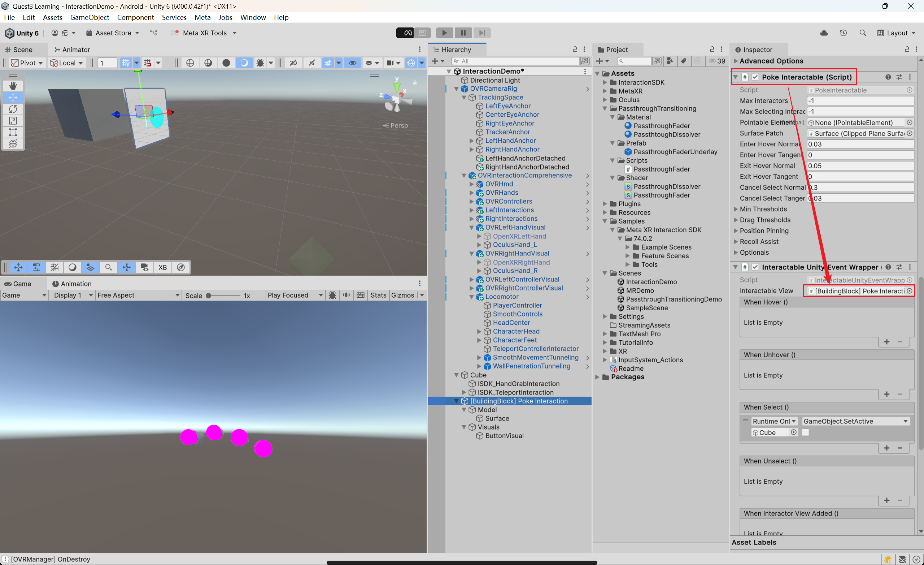Switch to the Animator tab
The height and width of the screenshot is (565, 924).
72,49
